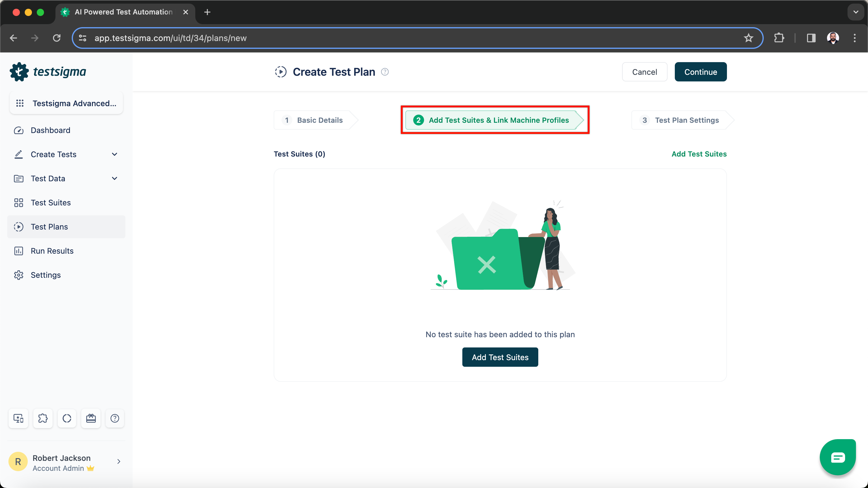Open Chrome three-dot menu
Viewport: 868px width, 488px height.
(854, 38)
